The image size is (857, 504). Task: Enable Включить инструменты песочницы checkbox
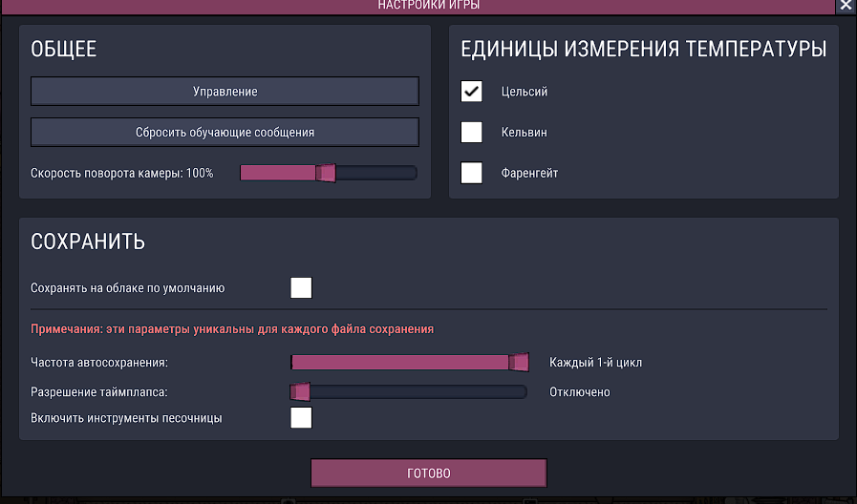click(x=301, y=418)
